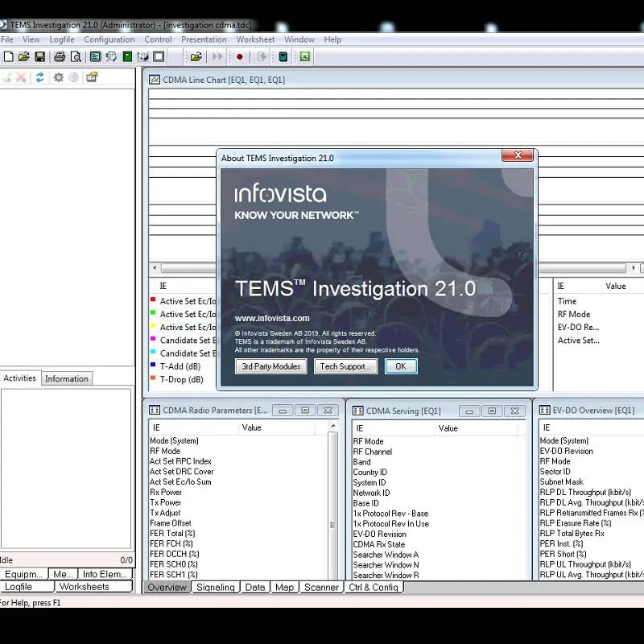Click the CDMA Radio Parameters window icon

(x=155, y=410)
